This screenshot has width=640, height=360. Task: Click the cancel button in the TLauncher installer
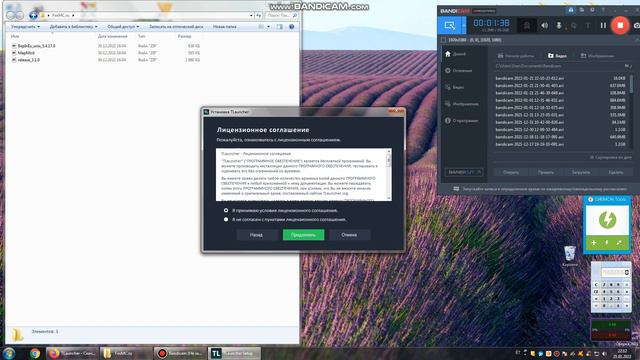[x=349, y=235]
